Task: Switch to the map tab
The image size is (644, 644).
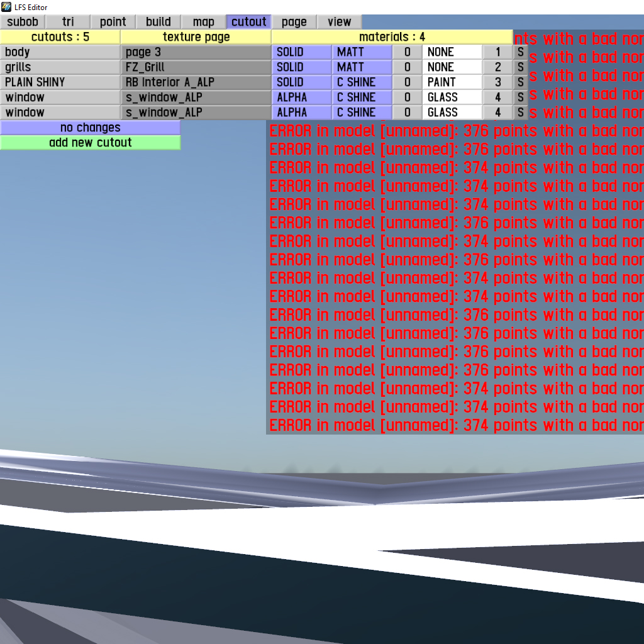Action: tap(203, 22)
